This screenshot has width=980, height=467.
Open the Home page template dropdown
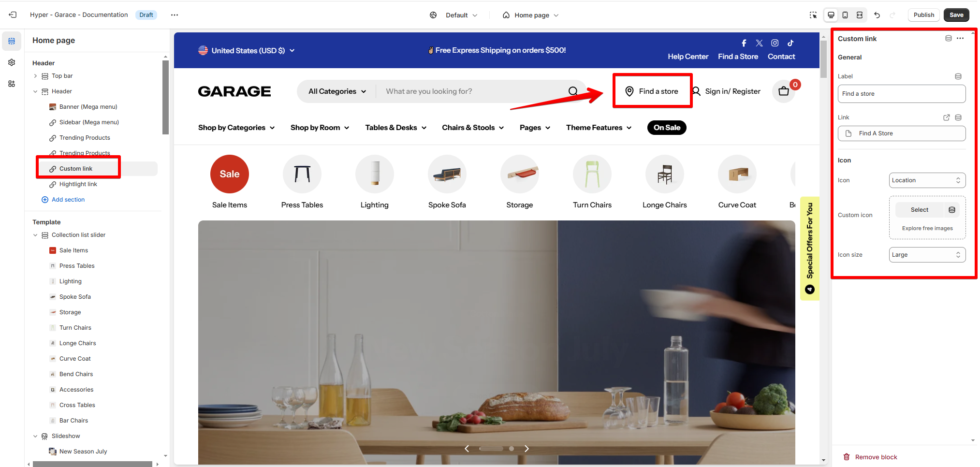click(x=530, y=15)
